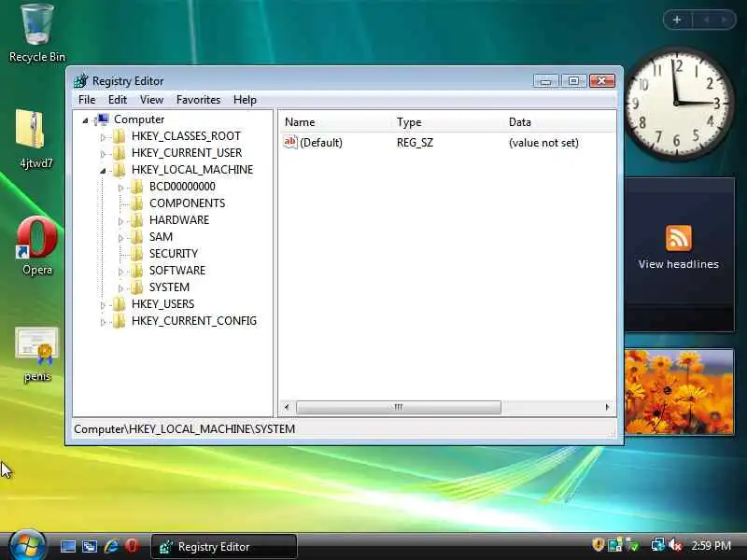Image resolution: width=747 pixels, height=560 pixels.
Task: Click the Registry Editor taskbar button
Action: 224,546
